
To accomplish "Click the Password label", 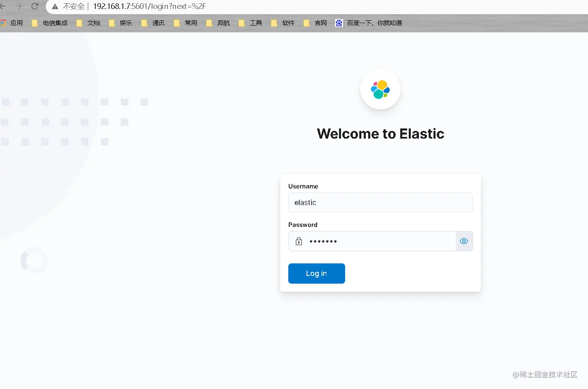I will point(303,225).
